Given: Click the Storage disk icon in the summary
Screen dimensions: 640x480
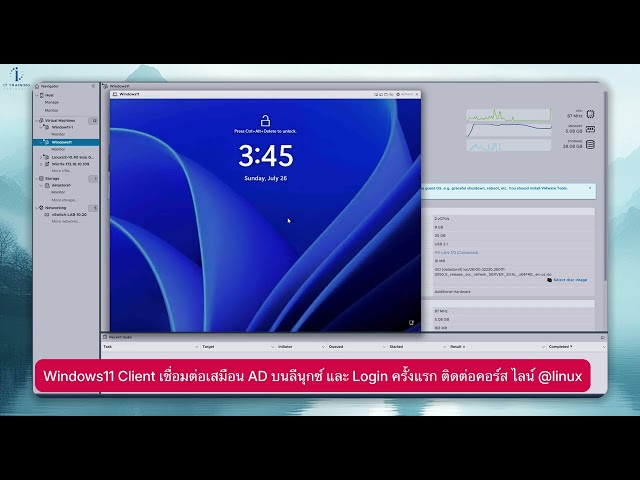Looking at the screenshot, I should [590, 144].
